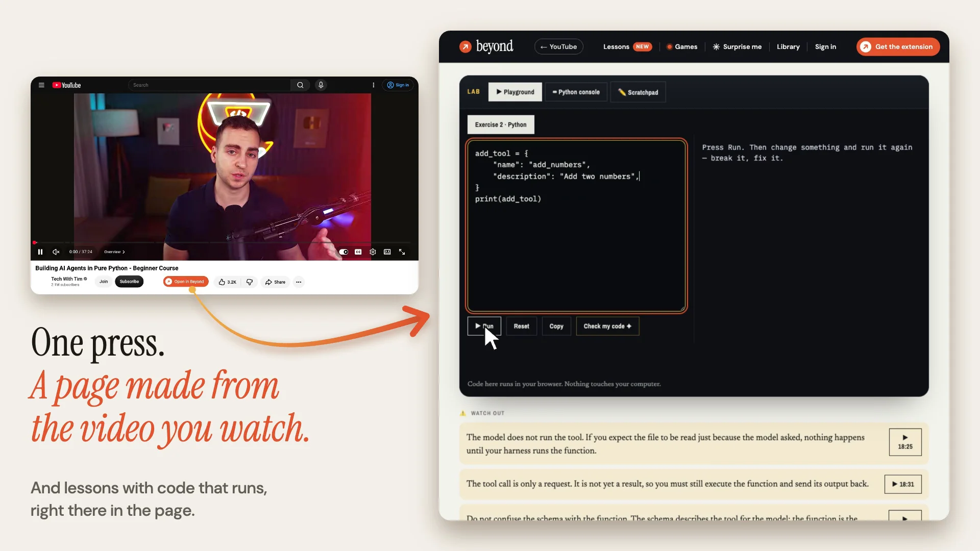Activate voice search microphone icon
980x551 pixels.
click(x=321, y=85)
